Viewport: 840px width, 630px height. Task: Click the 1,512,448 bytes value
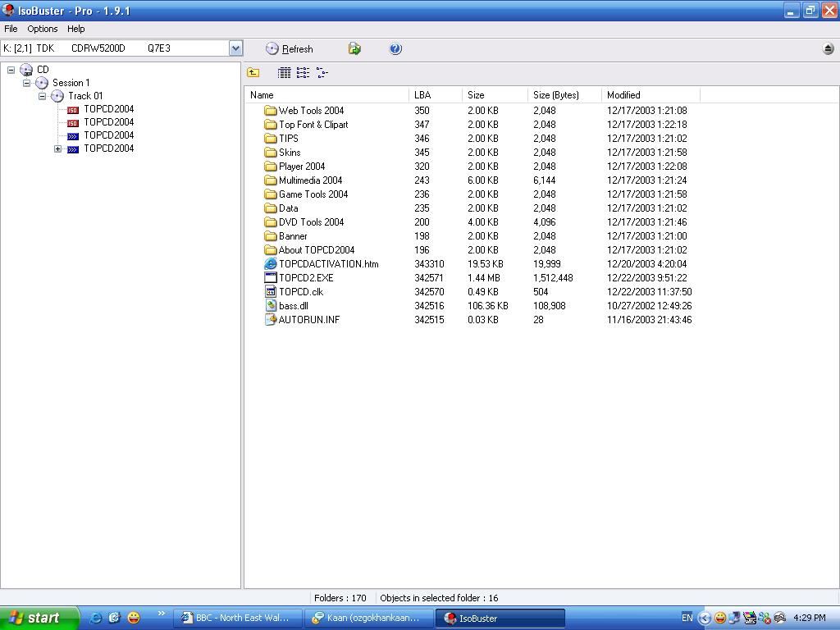553,277
